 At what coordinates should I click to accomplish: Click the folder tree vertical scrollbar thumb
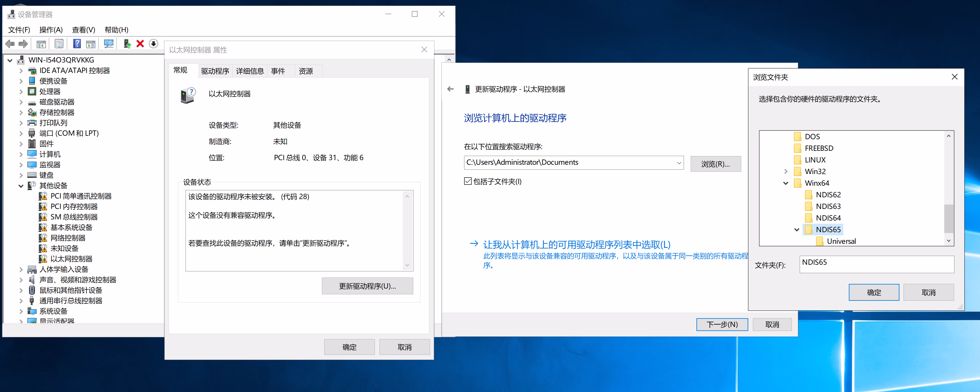(948, 218)
